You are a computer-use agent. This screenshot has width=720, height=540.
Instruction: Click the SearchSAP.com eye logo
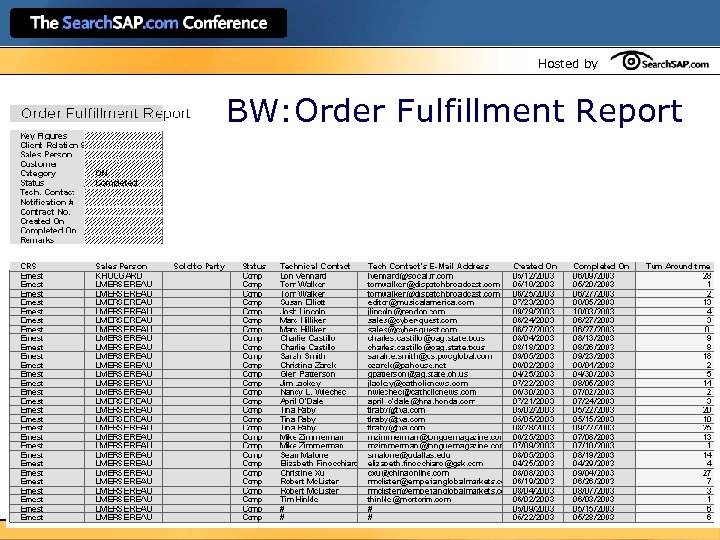(x=659, y=62)
